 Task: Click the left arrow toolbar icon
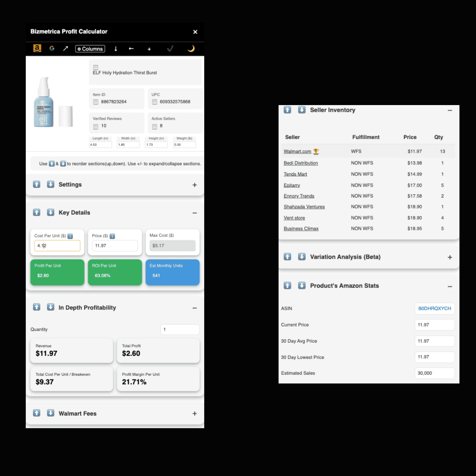coord(131,49)
